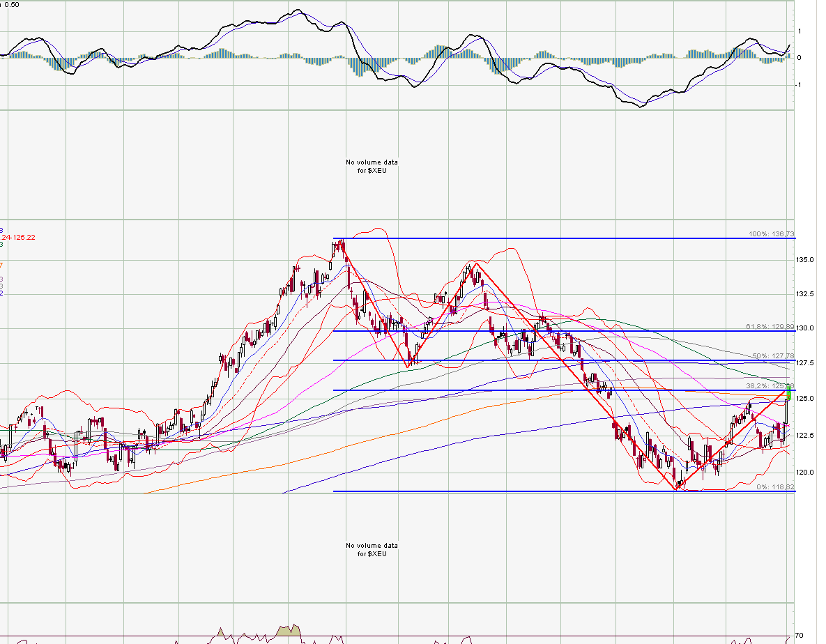Select the 122.5 price axis label
Image resolution: width=826 pixels, height=644 pixels.
[x=804, y=436]
